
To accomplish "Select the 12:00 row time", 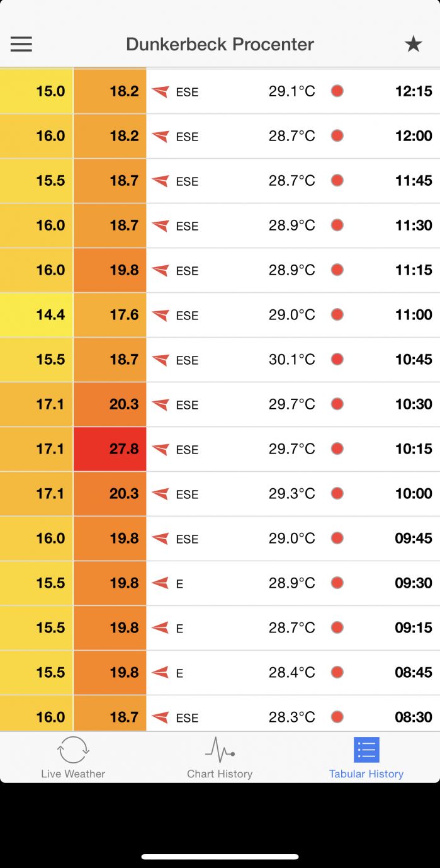I will [414, 135].
